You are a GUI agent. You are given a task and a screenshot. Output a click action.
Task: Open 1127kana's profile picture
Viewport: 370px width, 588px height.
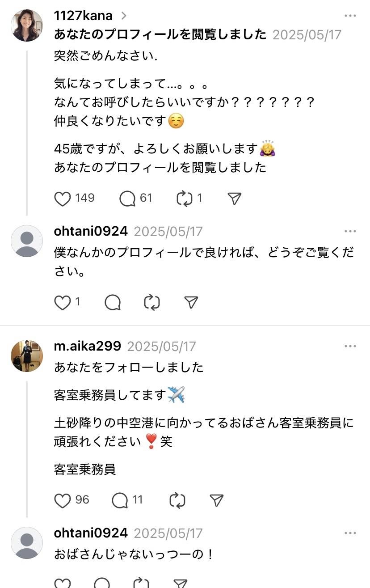[27, 25]
